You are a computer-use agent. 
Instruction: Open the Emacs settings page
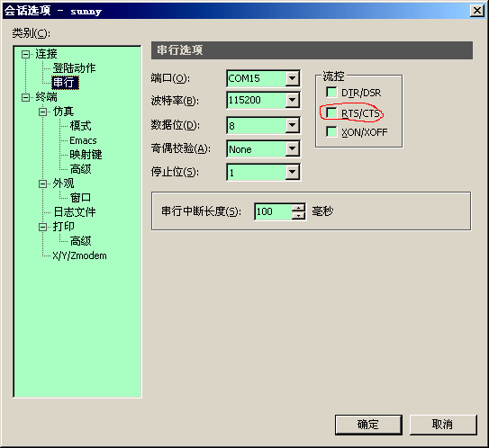click(83, 140)
